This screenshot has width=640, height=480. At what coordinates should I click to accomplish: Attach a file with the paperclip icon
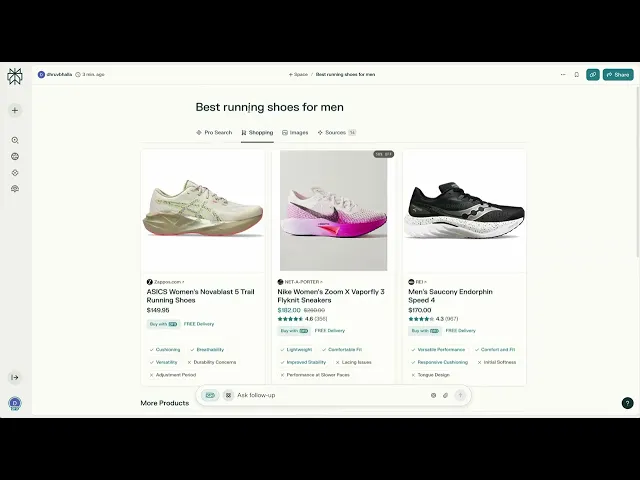click(446, 396)
